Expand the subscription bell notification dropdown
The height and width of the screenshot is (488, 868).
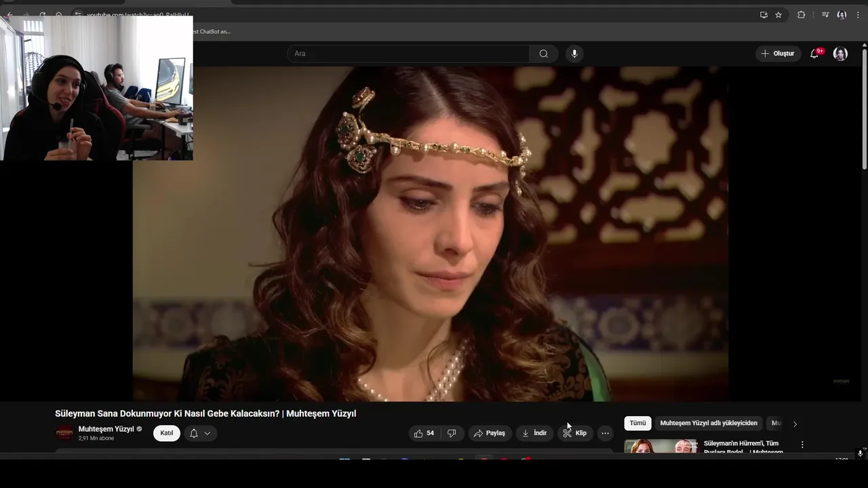(x=200, y=433)
